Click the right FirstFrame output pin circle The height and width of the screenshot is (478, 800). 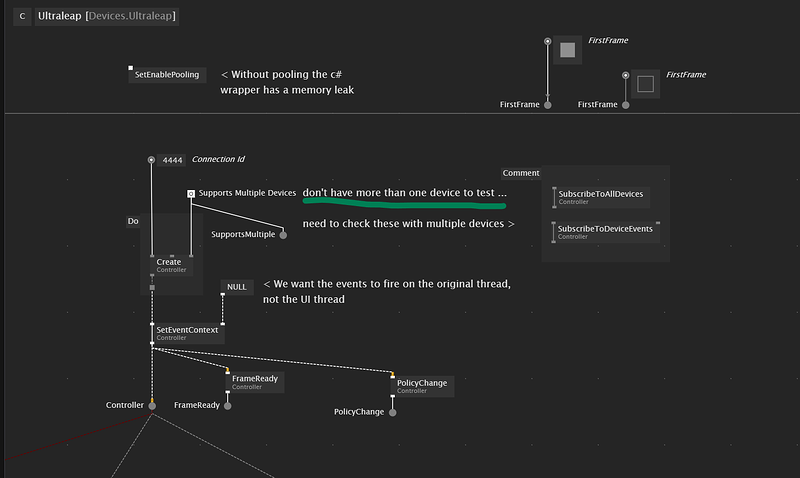coord(626,105)
